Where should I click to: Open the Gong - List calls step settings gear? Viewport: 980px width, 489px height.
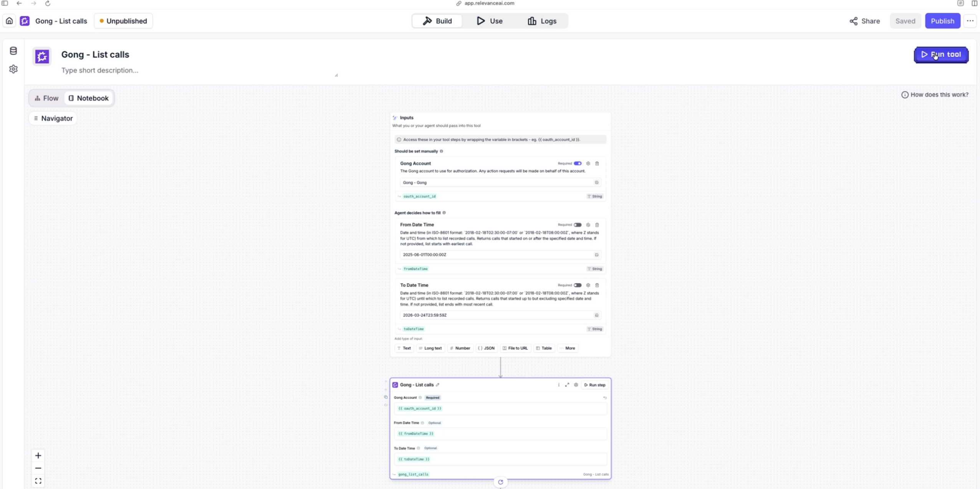click(x=576, y=385)
